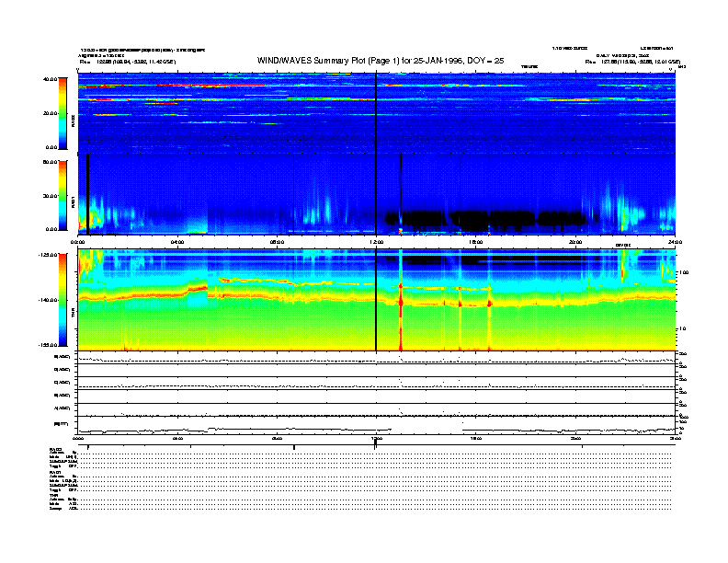Click the RAD1 spectrogram panel

[x=377, y=194]
